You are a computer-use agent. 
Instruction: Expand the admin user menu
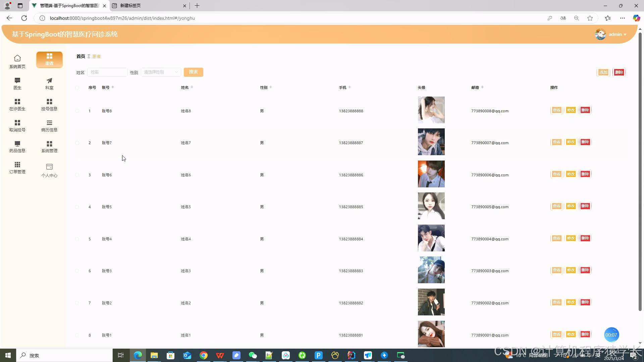[x=616, y=34]
